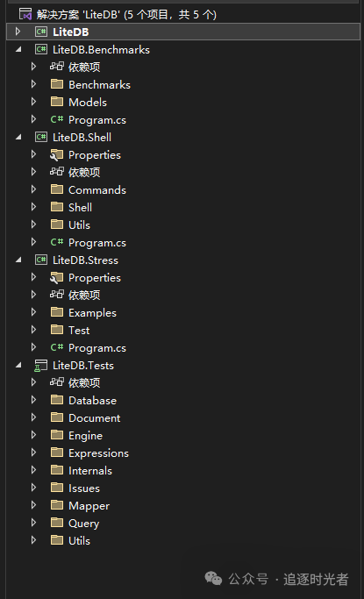Click the Commands folder icon

coord(57,189)
